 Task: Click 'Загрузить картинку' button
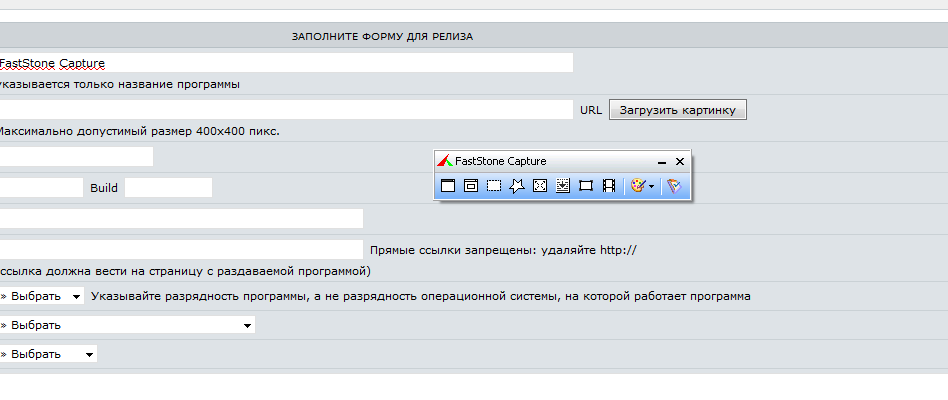[x=677, y=110]
